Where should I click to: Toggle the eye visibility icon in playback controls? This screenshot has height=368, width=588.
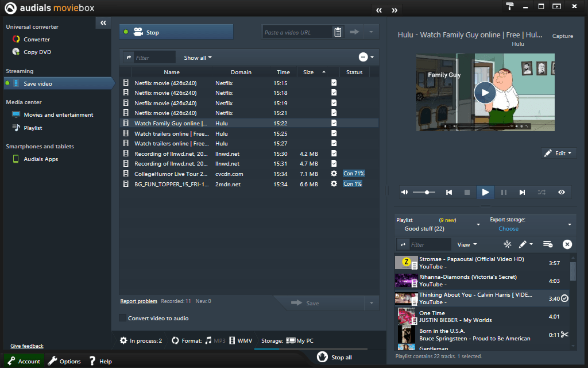[561, 192]
